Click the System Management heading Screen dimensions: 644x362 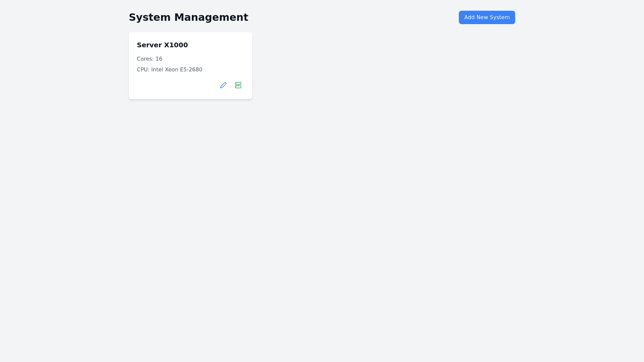tap(188, 17)
